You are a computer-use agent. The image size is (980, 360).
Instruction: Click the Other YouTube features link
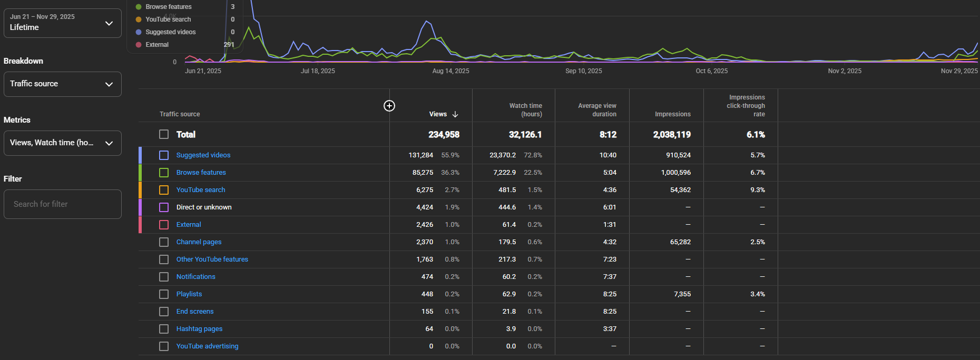coord(212,259)
